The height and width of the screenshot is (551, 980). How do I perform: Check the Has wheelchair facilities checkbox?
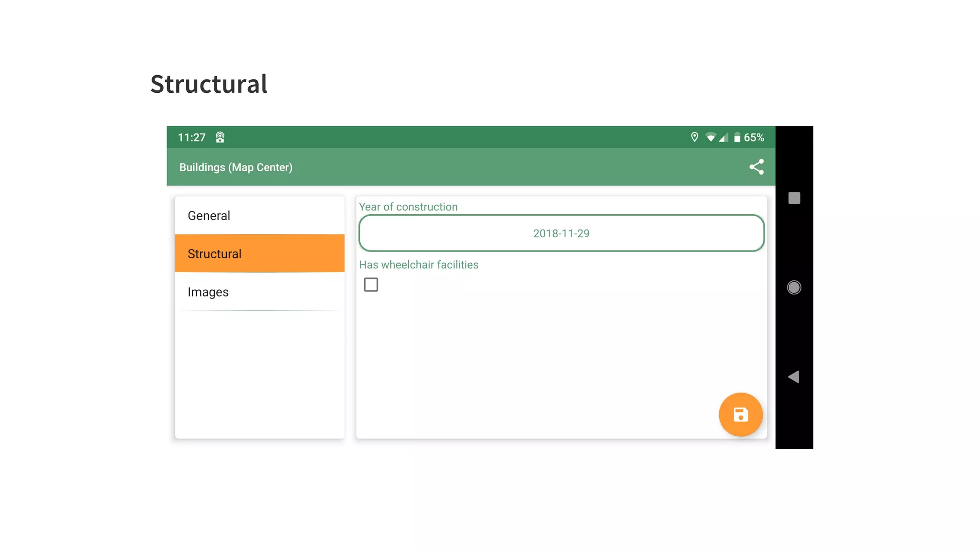click(371, 285)
